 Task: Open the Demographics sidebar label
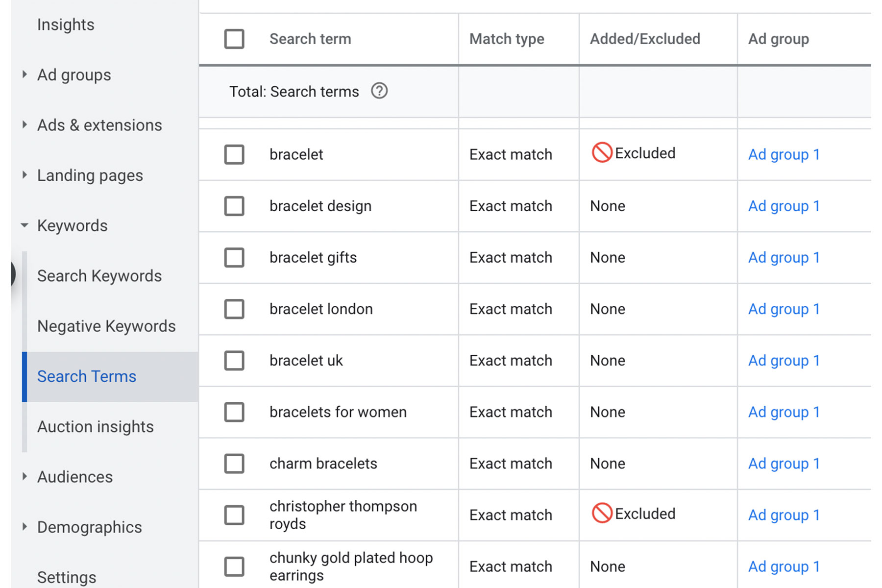pyautogui.click(x=90, y=527)
